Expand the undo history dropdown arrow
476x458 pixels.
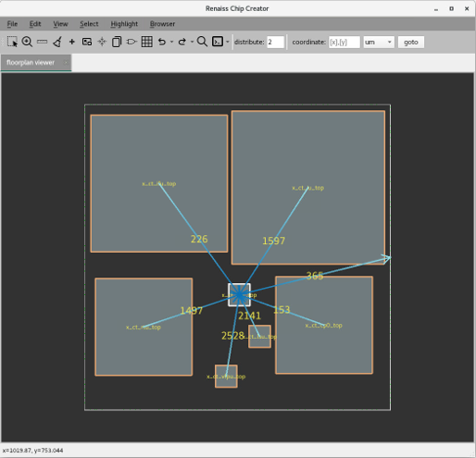pyautogui.click(x=171, y=42)
